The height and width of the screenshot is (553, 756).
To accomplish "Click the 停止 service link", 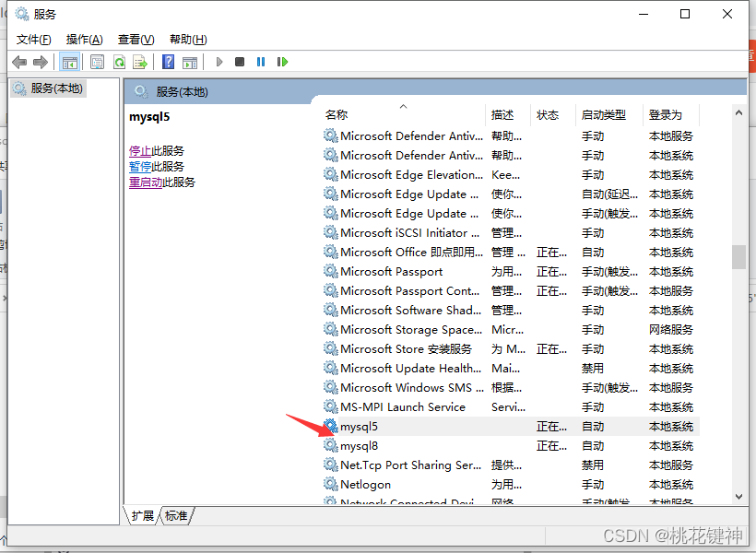I will click(140, 151).
